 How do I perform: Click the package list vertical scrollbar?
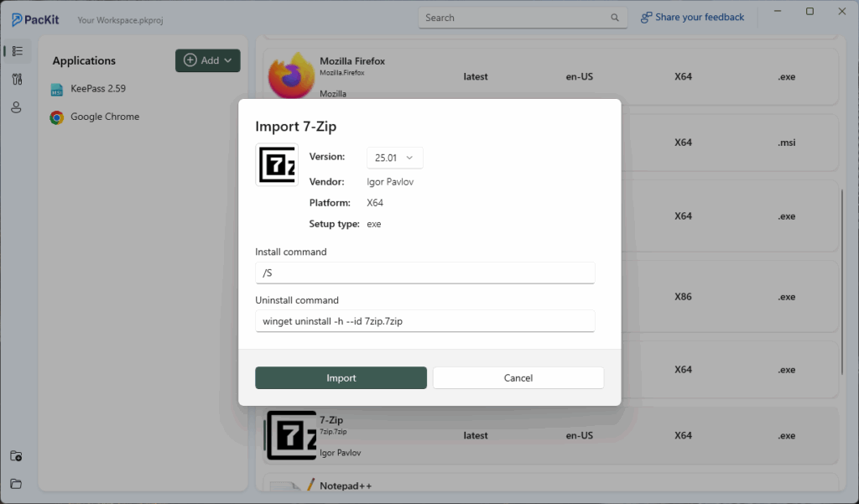click(842, 281)
